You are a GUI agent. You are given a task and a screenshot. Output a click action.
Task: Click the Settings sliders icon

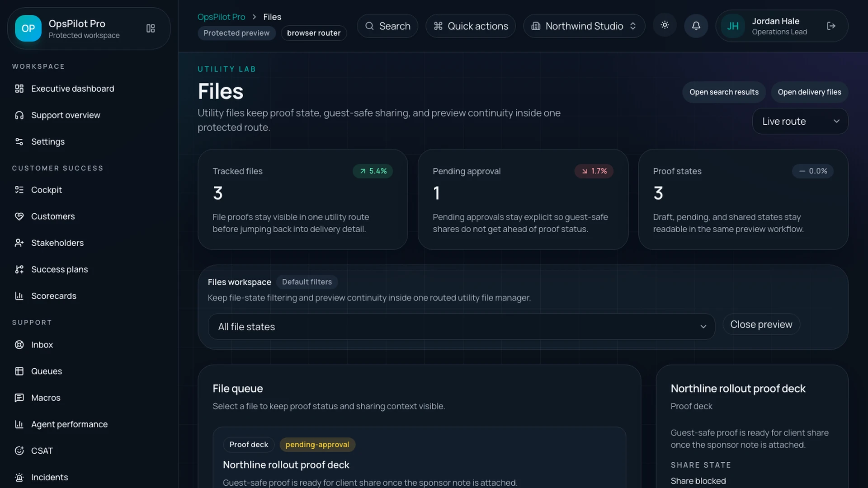19,141
